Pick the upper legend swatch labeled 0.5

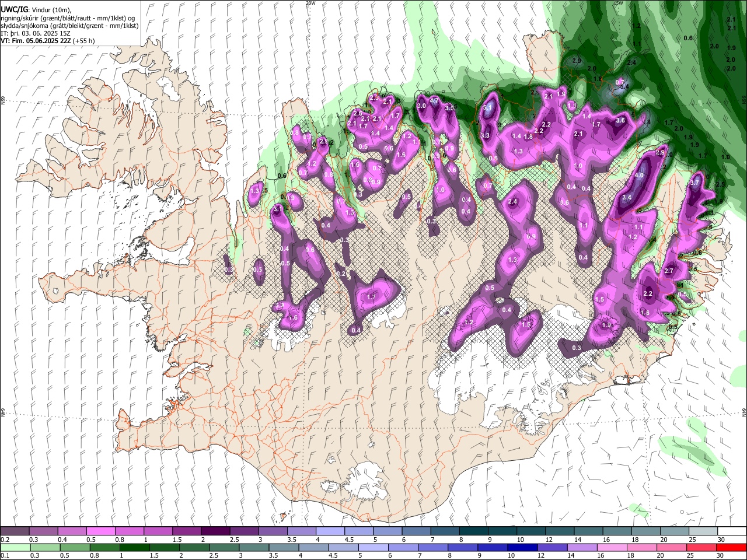pyautogui.click(x=100, y=531)
